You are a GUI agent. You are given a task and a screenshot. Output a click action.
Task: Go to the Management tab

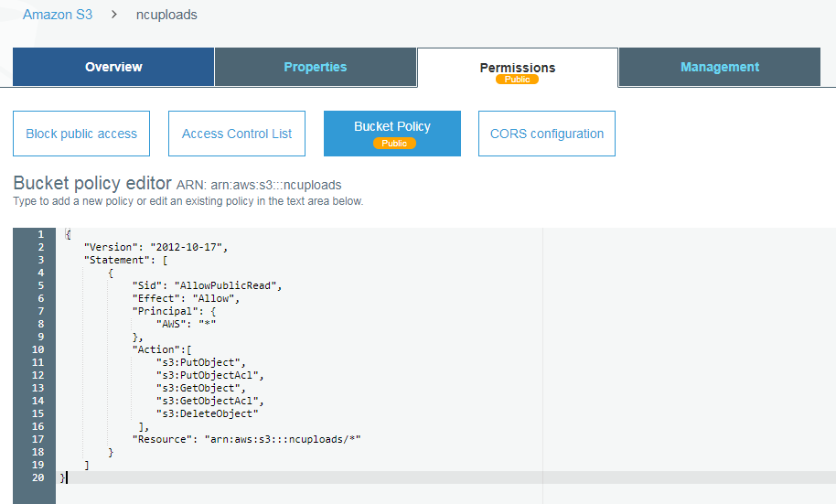click(x=720, y=67)
